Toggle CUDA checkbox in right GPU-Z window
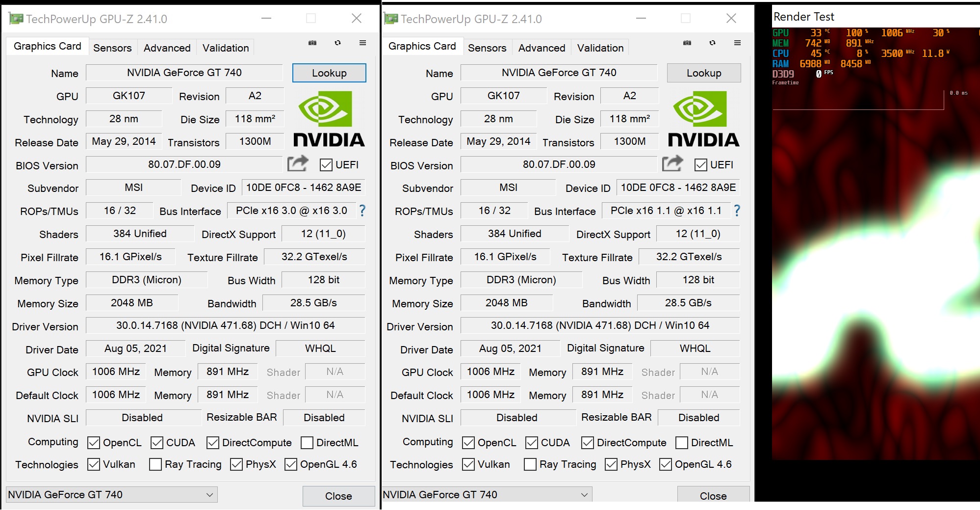Screen dimensions: 980x510 (x=531, y=443)
